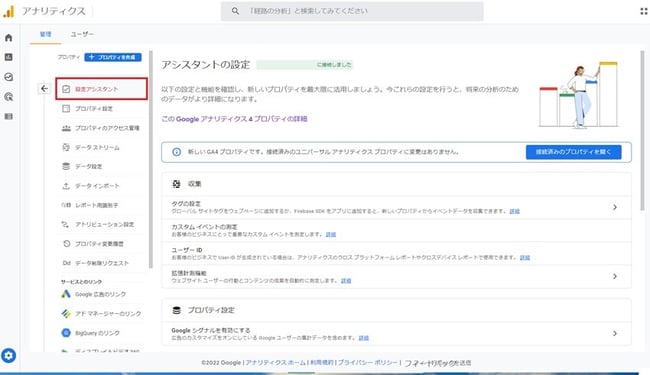This screenshot has height=375, width=650.
Task: Select 設定アシスタント menu item
Action: point(102,89)
